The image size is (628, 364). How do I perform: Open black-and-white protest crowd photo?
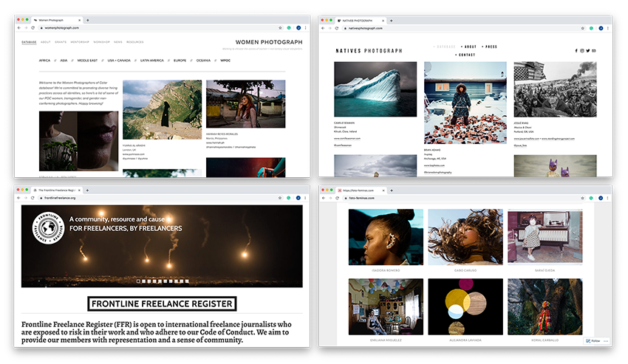tap(555, 89)
